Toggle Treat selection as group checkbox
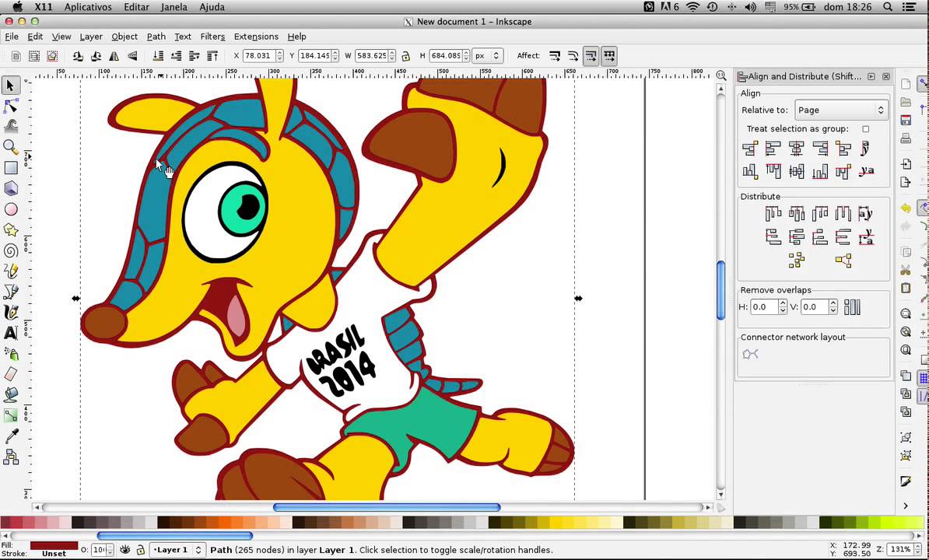The width and height of the screenshot is (929, 560). coord(866,128)
